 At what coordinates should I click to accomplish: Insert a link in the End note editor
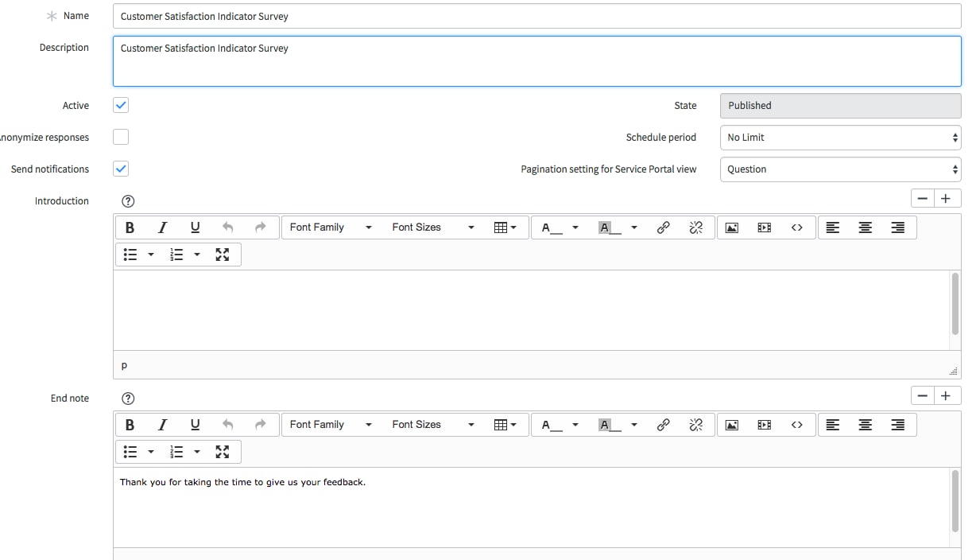(663, 425)
